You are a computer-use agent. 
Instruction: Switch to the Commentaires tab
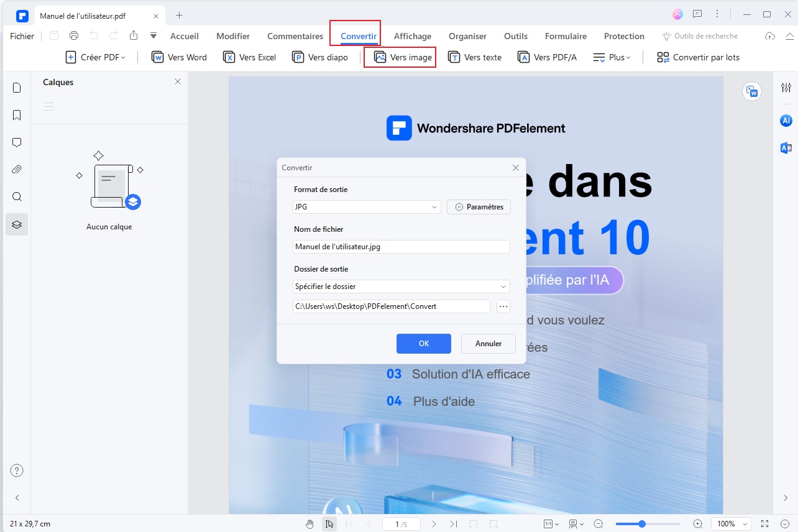pos(295,36)
